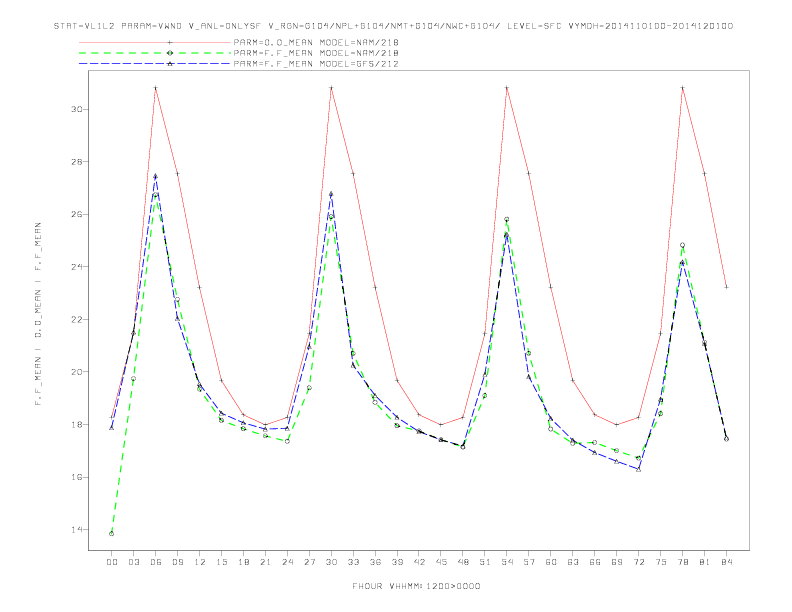The height and width of the screenshot is (612, 792).
Task: Click x-axis tick label 69
Action: [x=617, y=562]
